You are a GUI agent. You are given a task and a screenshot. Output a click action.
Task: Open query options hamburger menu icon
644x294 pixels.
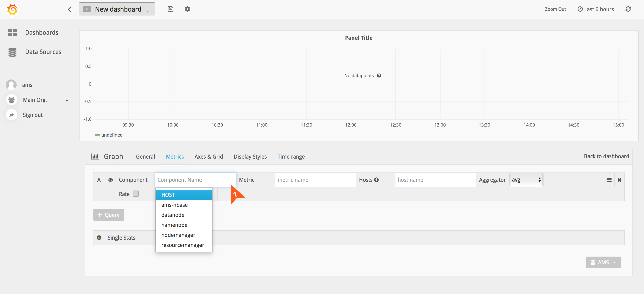pos(609,180)
